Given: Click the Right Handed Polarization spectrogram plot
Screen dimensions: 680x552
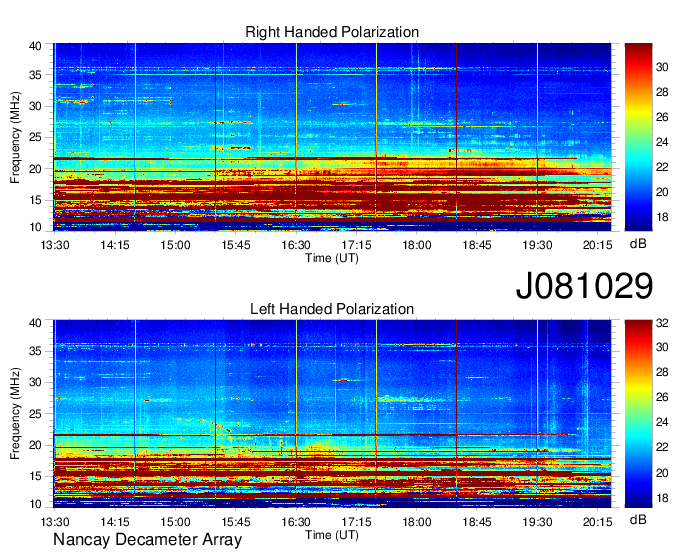Looking at the screenshot, I should click(332, 137).
